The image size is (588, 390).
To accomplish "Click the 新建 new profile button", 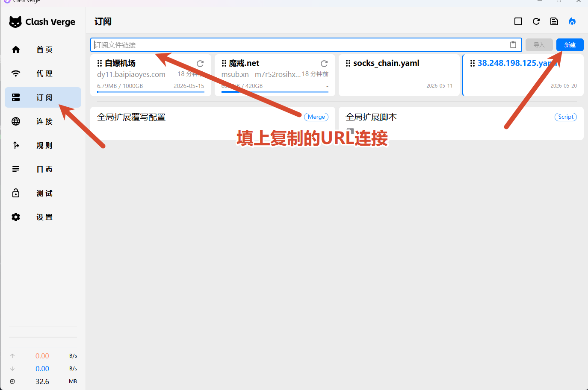I will 570,45.
